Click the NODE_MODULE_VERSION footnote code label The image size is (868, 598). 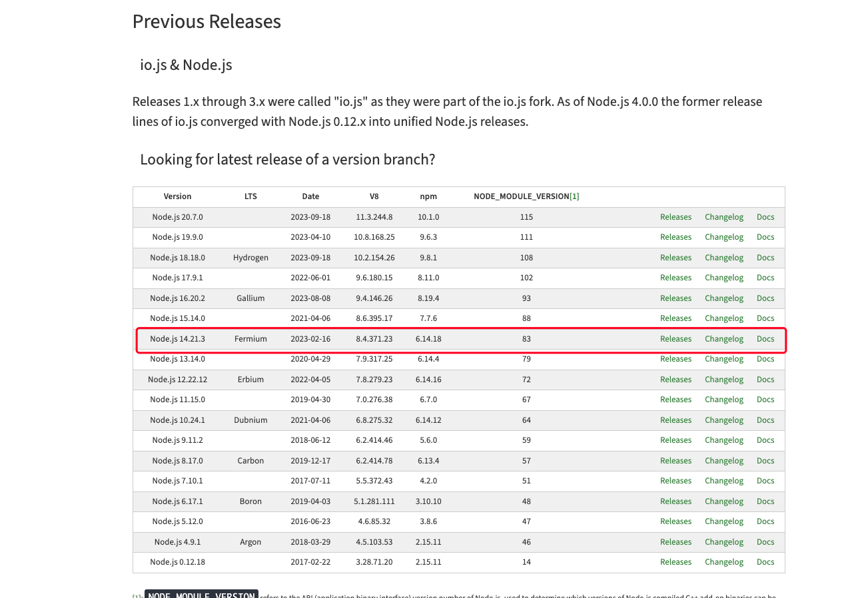point(201,595)
